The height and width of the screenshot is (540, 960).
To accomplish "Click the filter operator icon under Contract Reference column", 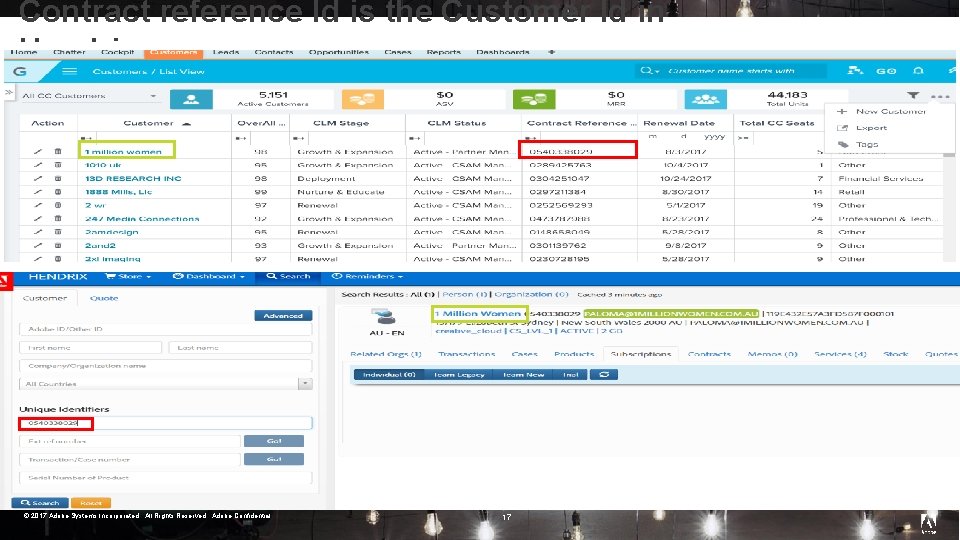I will (x=530, y=138).
